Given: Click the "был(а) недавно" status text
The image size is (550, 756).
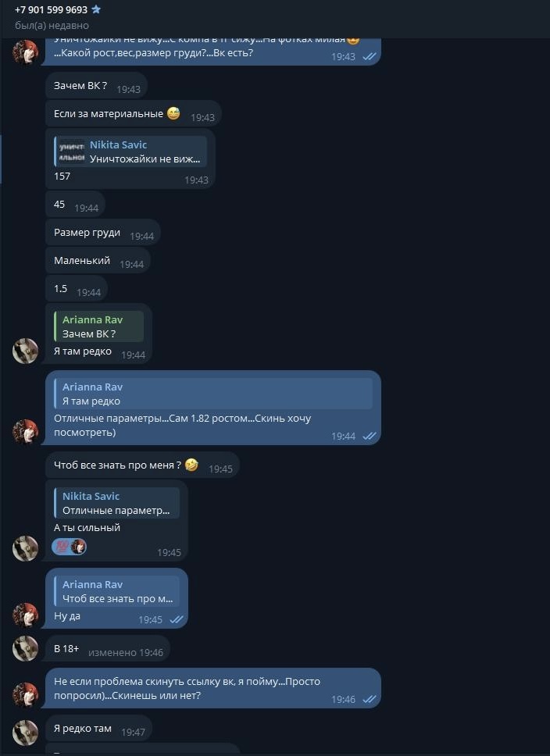Looking at the screenshot, I should pos(52,26).
